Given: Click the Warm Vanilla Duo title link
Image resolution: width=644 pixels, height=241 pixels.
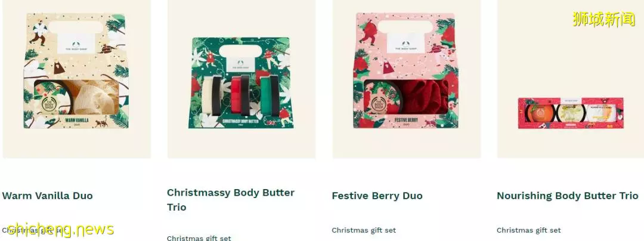Looking at the screenshot, I should coord(47,196).
